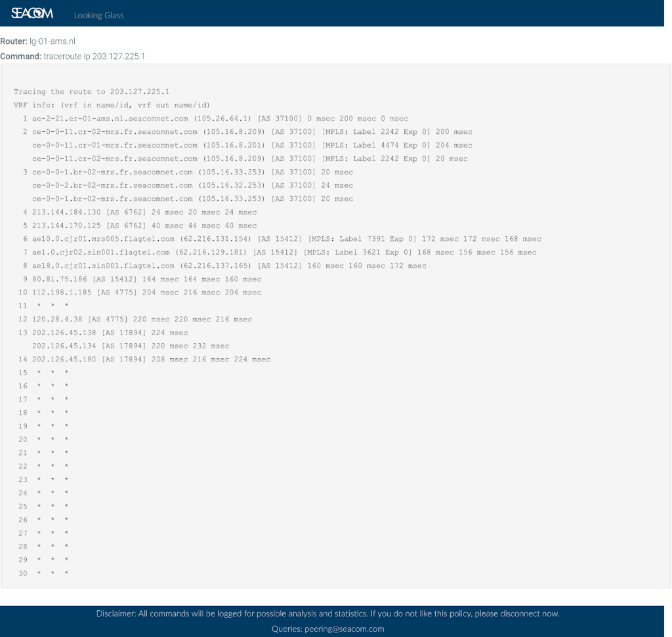Click the SEACOM logo in header
This screenshot has height=637, width=672.
32,14
